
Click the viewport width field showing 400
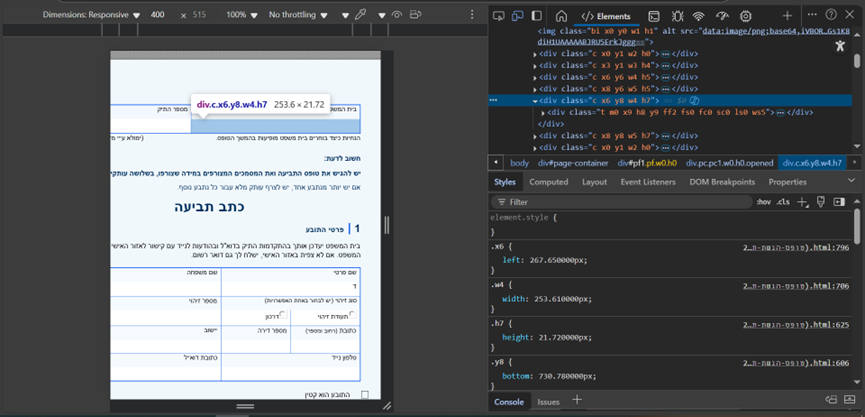[158, 15]
